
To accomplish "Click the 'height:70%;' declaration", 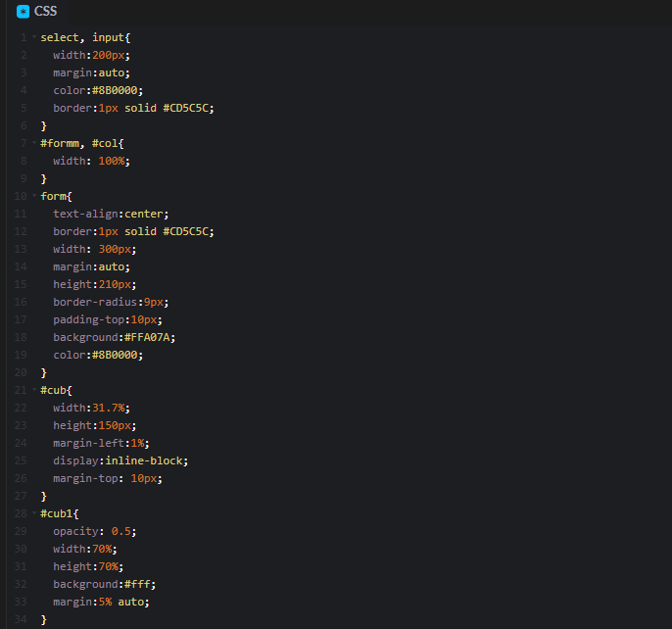I will click(x=88, y=566).
